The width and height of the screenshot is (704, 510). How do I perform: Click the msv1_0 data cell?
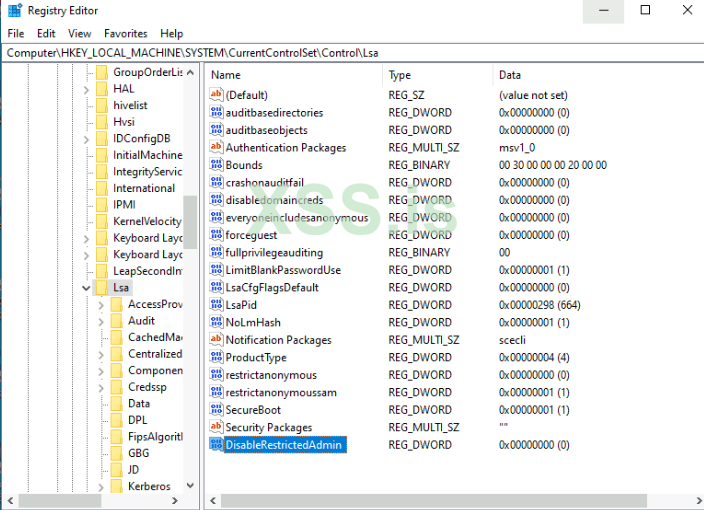[517, 147]
